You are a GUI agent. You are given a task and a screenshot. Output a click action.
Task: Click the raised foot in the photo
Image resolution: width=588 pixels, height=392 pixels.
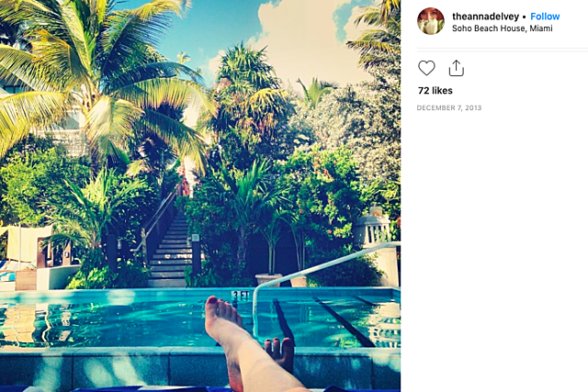tap(223, 319)
